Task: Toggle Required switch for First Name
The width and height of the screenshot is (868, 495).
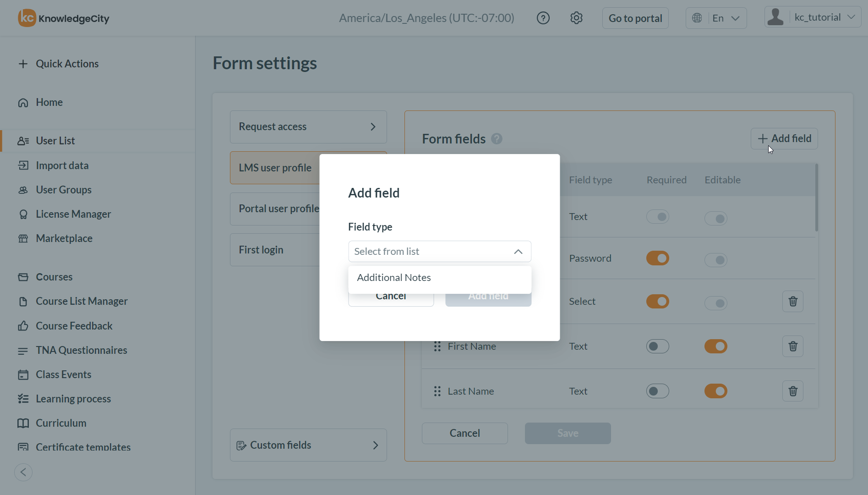Action: click(x=657, y=346)
